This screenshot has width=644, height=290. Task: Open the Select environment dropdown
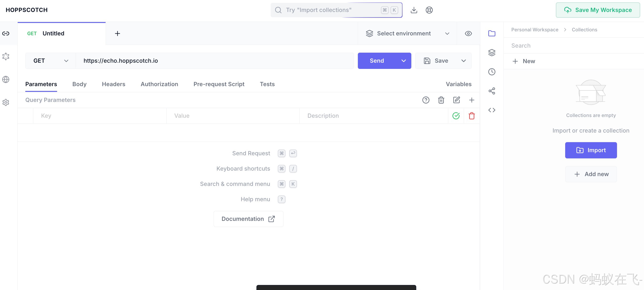click(407, 33)
